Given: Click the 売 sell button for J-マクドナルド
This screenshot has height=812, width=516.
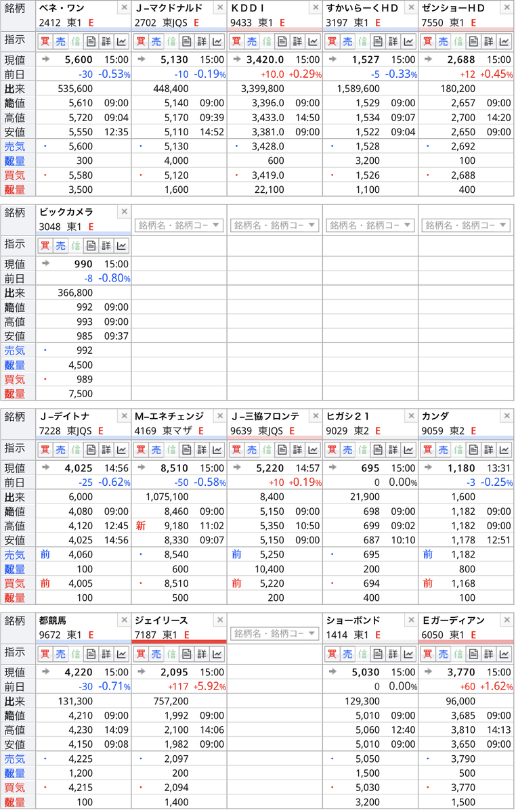Looking at the screenshot, I should pyautogui.click(x=156, y=41).
